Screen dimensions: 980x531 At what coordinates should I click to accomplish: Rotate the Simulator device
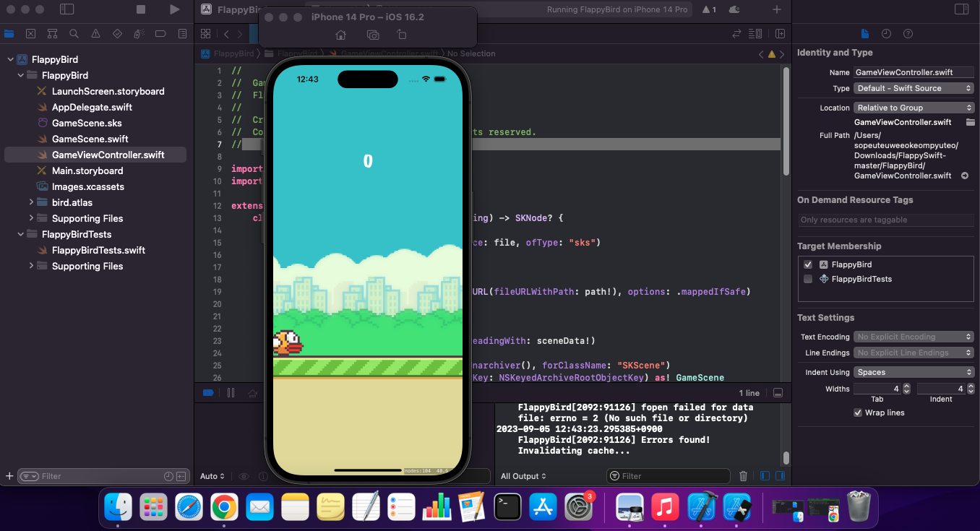[402, 35]
